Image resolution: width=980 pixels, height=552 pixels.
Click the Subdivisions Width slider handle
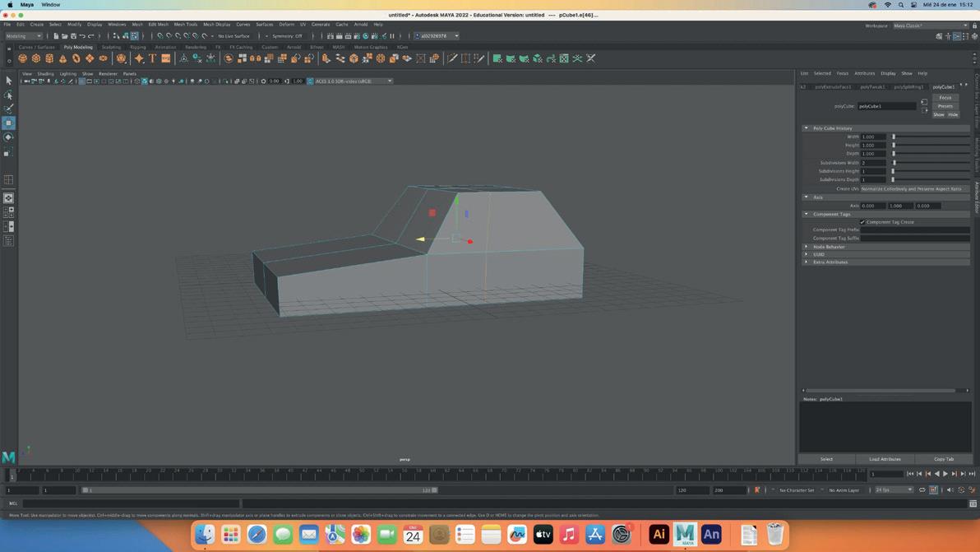tap(894, 163)
